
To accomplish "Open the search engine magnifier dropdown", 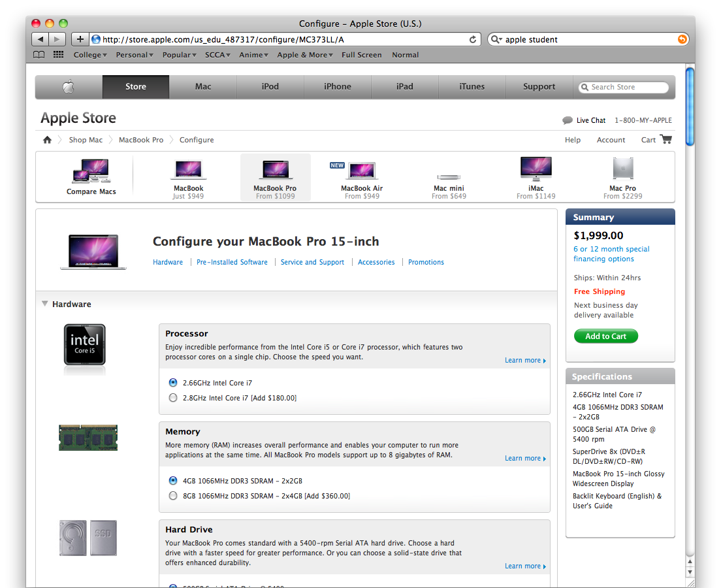I will (x=496, y=40).
